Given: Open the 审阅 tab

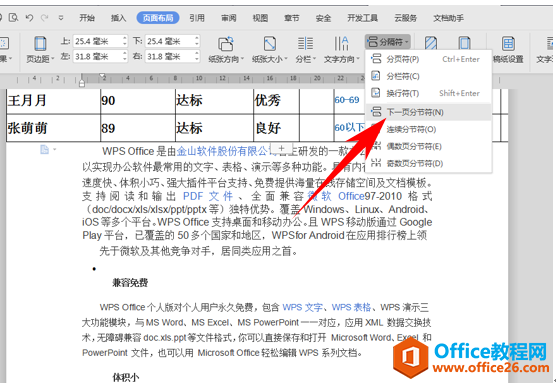Looking at the screenshot, I should click(229, 18).
